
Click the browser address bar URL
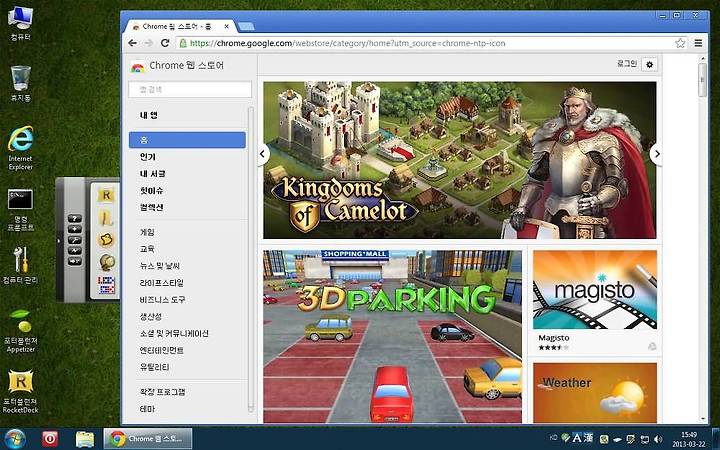click(x=348, y=43)
